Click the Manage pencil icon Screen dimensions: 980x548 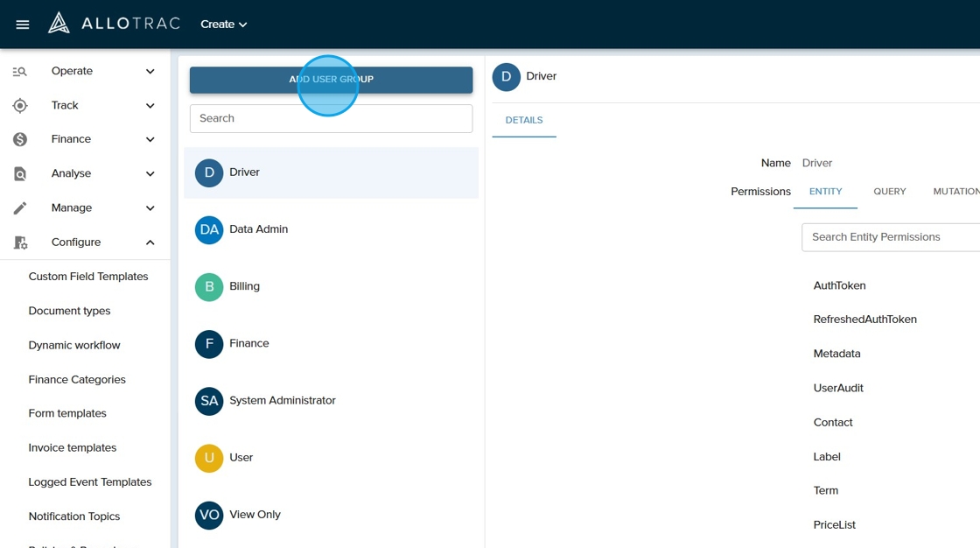(20, 208)
